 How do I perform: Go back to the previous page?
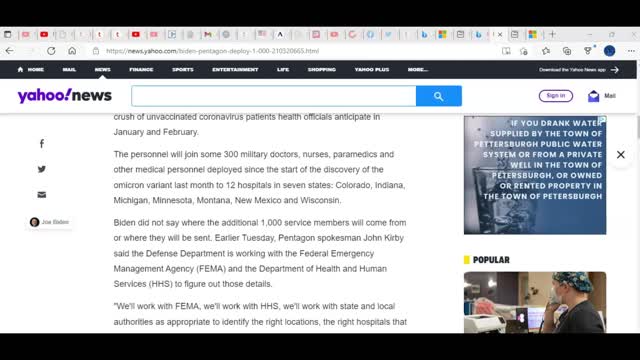click(9, 51)
